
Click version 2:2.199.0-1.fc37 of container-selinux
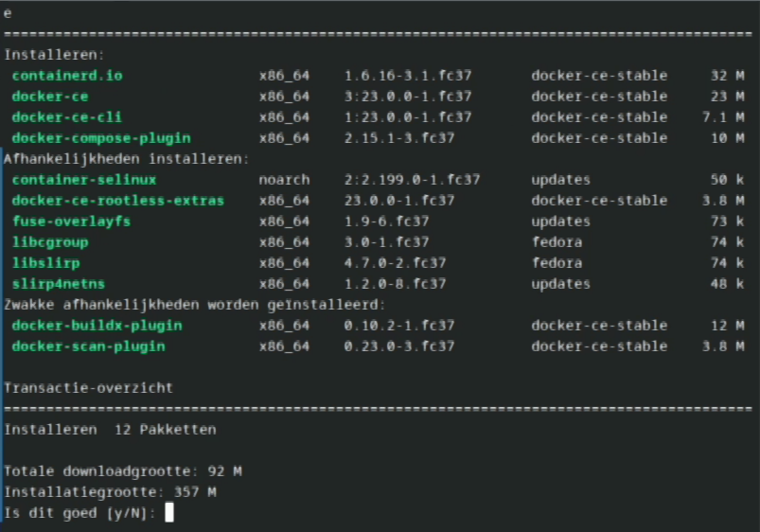413,180
